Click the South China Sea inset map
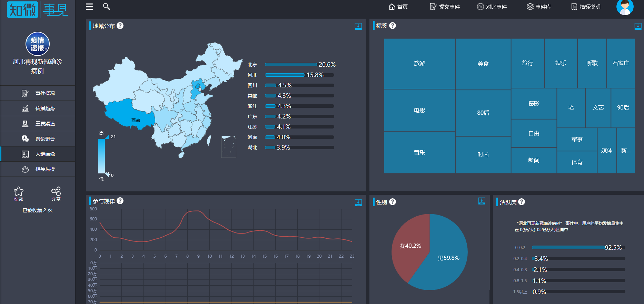Screen dimensions: 644x304 (229, 147)
